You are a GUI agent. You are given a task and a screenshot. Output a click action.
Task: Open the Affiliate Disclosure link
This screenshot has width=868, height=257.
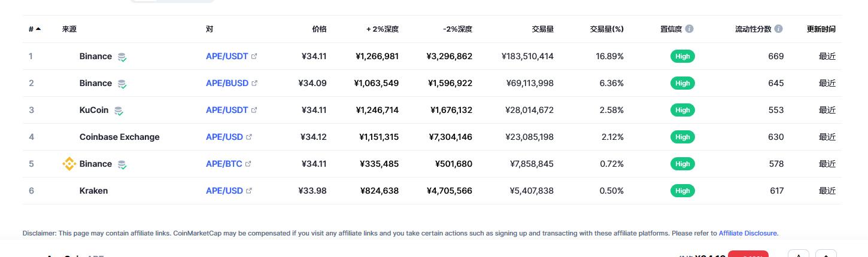[x=748, y=233]
